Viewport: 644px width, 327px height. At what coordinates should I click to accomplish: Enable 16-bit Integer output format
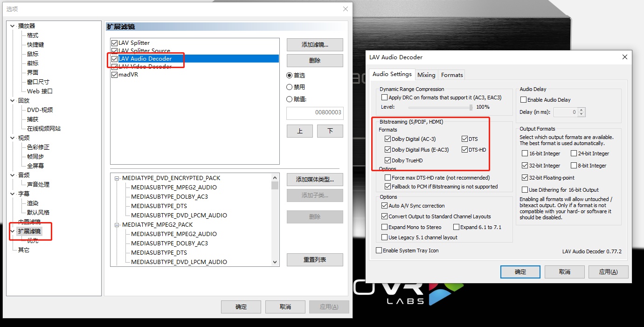(525, 153)
